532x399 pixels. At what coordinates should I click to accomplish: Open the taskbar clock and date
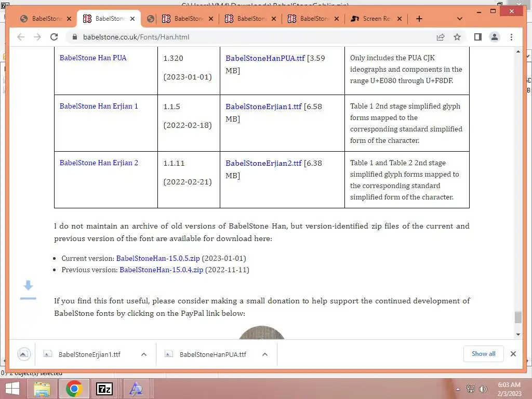click(x=509, y=389)
